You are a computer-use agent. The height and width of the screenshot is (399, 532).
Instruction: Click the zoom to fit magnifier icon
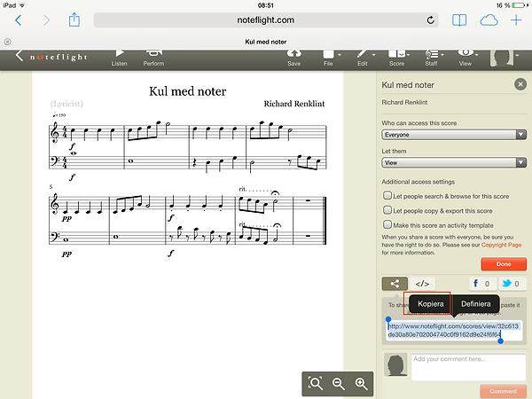(315, 384)
